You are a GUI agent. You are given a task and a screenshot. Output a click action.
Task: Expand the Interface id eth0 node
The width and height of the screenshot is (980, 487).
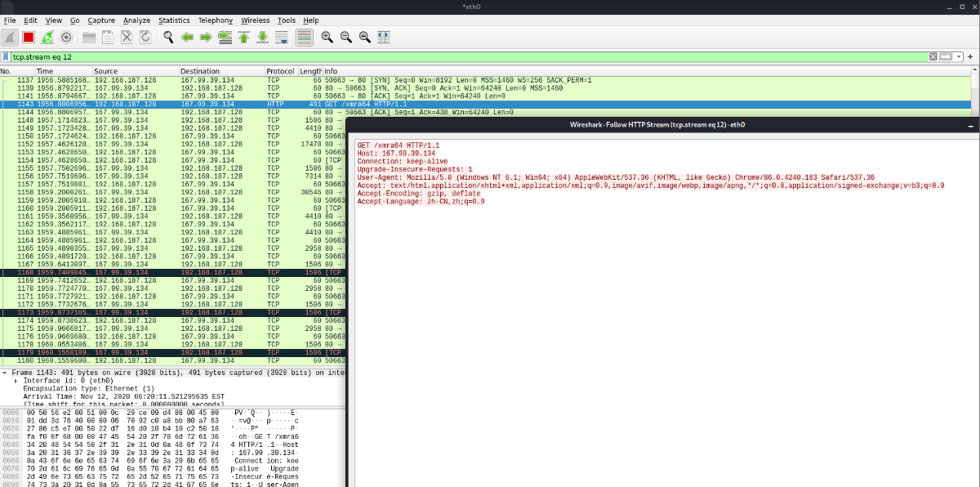coord(16,381)
